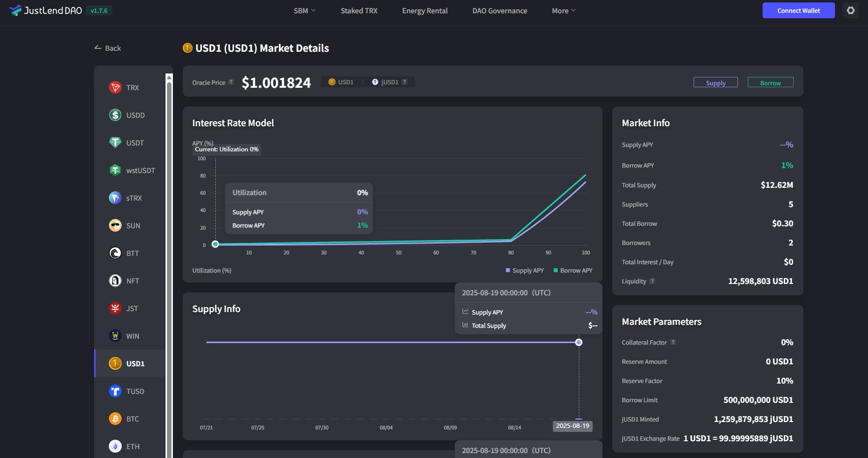The image size is (868, 458).
Task: Select the BTT token icon
Action: tap(115, 253)
